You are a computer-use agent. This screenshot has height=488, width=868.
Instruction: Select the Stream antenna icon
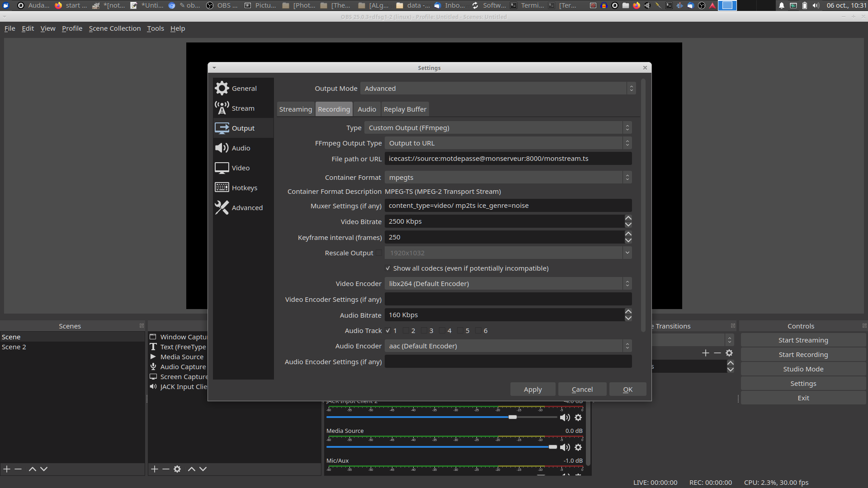[x=222, y=108]
